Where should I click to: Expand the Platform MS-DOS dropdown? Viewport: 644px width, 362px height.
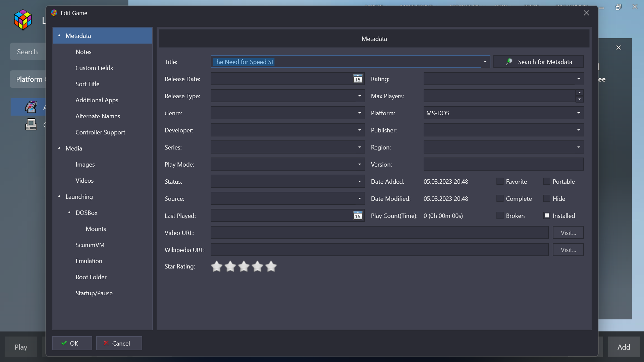(x=579, y=113)
